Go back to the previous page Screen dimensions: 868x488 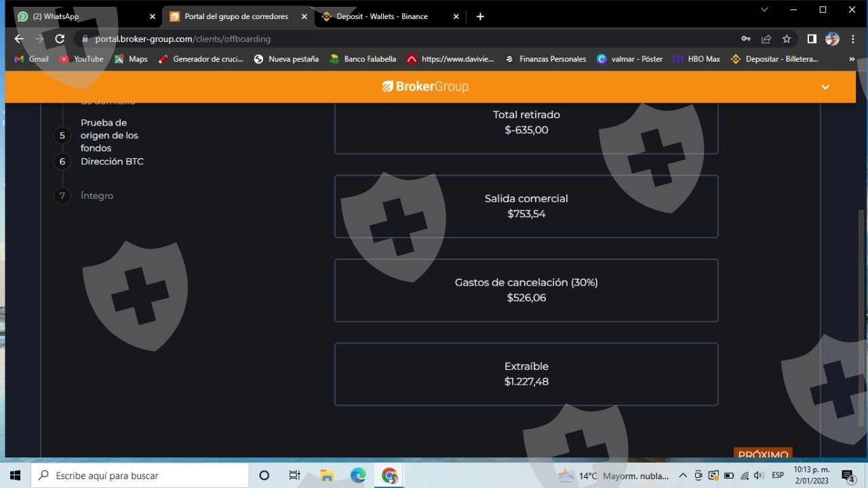coord(19,39)
